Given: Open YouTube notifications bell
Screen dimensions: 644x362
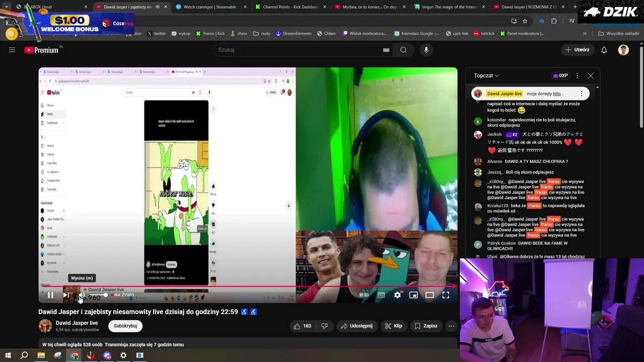Looking at the screenshot, I should 604,50.
